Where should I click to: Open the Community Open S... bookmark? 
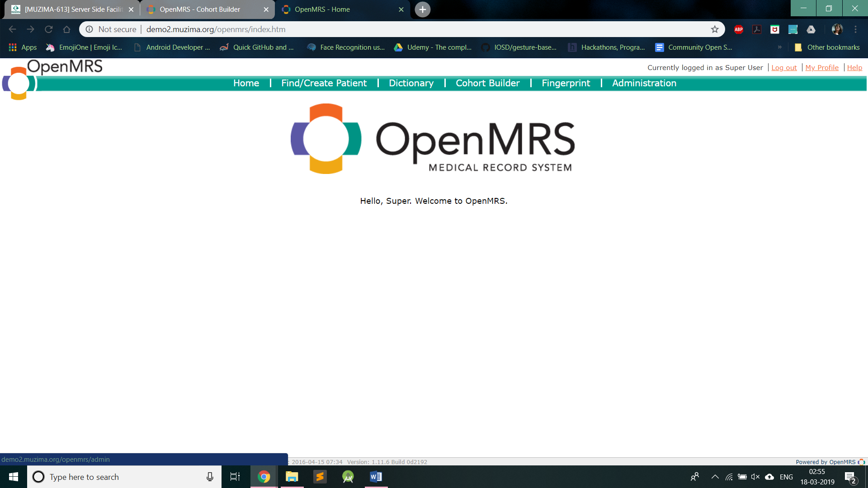coord(694,47)
